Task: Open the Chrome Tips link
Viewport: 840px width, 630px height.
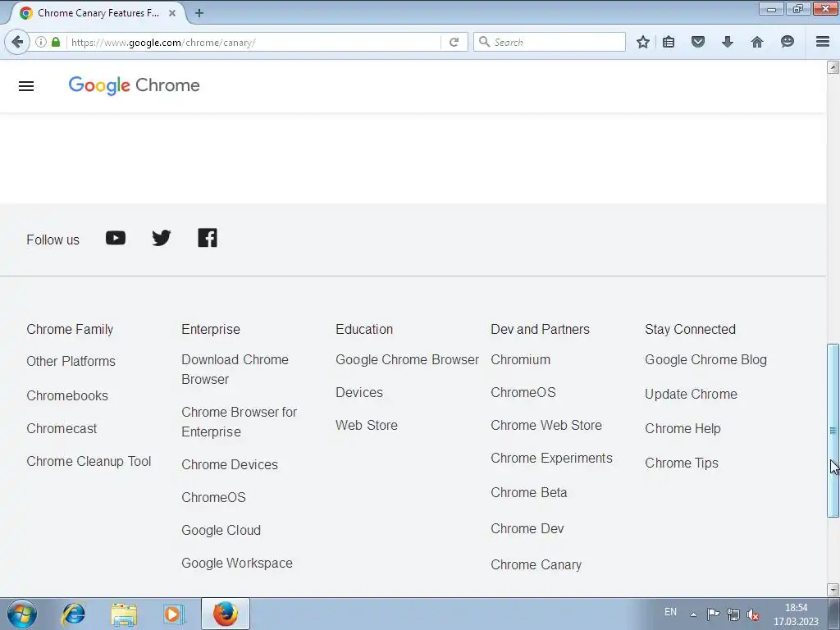Action: 682,463
